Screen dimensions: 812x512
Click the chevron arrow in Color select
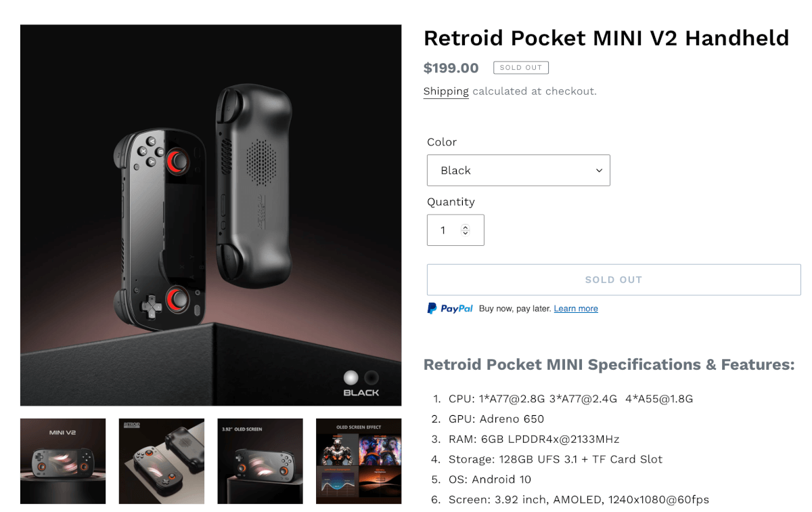pos(599,171)
